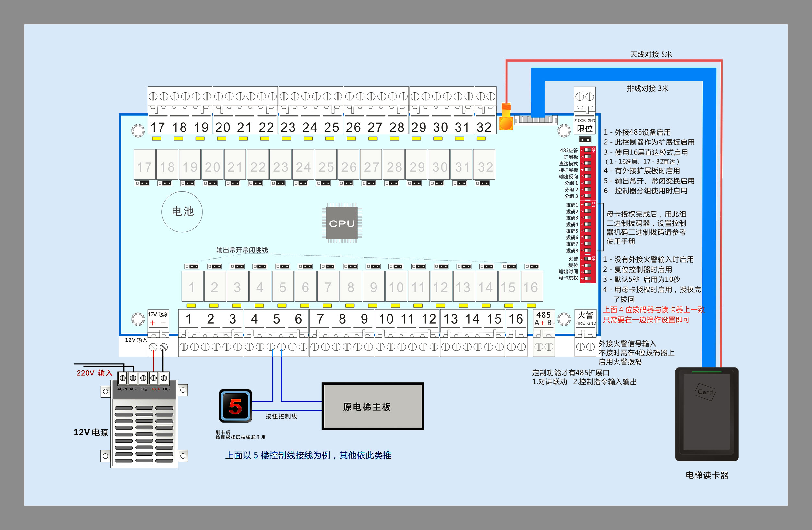Click the text 6 - 控制器分组使用时启用
Viewport: 812px width, 530px height.
(645, 191)
